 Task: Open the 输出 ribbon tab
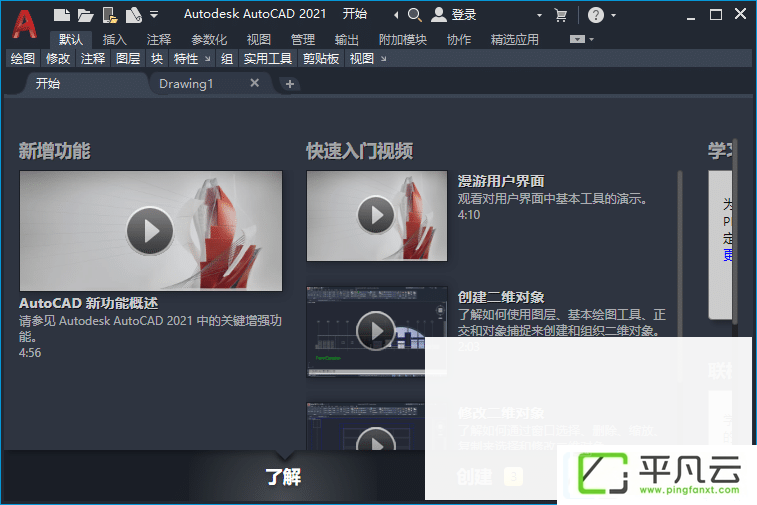[347, 40]
